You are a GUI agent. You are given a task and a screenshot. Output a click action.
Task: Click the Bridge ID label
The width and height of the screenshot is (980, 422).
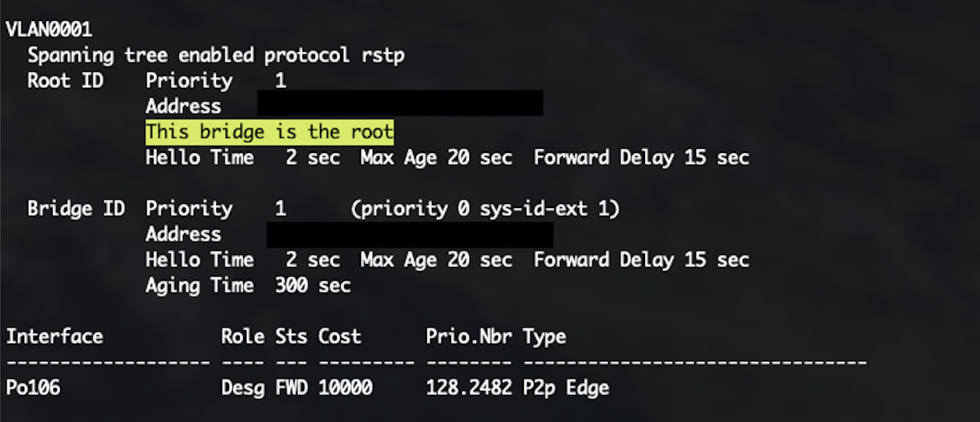click(x=76, y=208)
